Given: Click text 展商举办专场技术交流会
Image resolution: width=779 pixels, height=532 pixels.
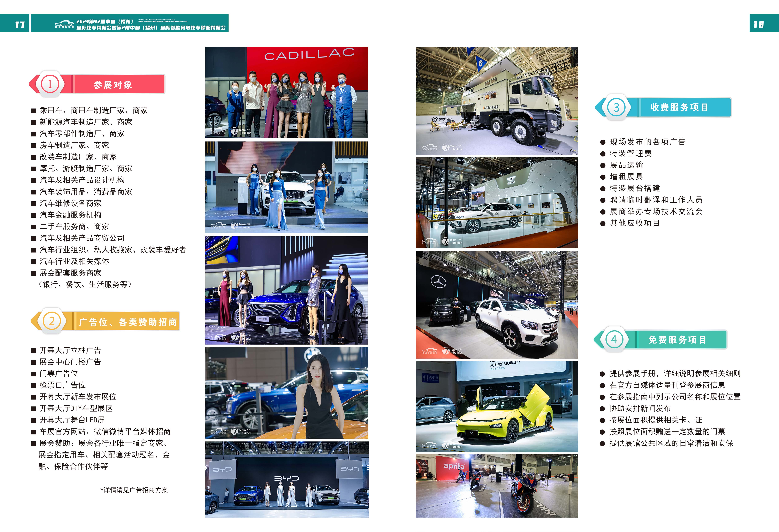Looking at the screenshot, I should pos(656,211).
